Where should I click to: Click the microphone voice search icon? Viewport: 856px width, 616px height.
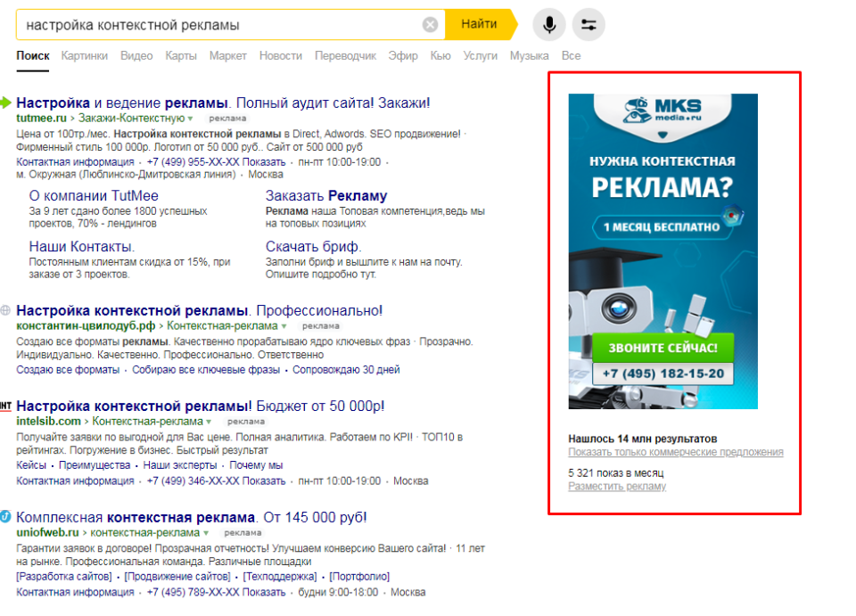(x=549, y=25)
